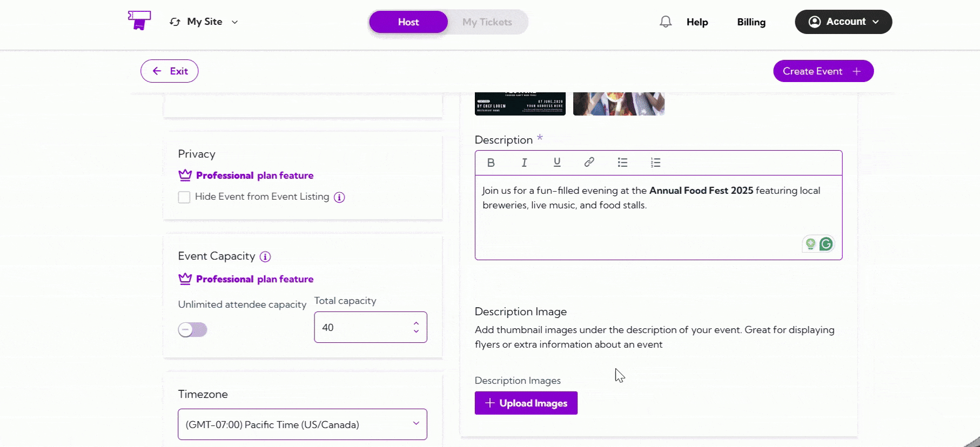
Task: Click the Total capacity input field
Action: 371,327
